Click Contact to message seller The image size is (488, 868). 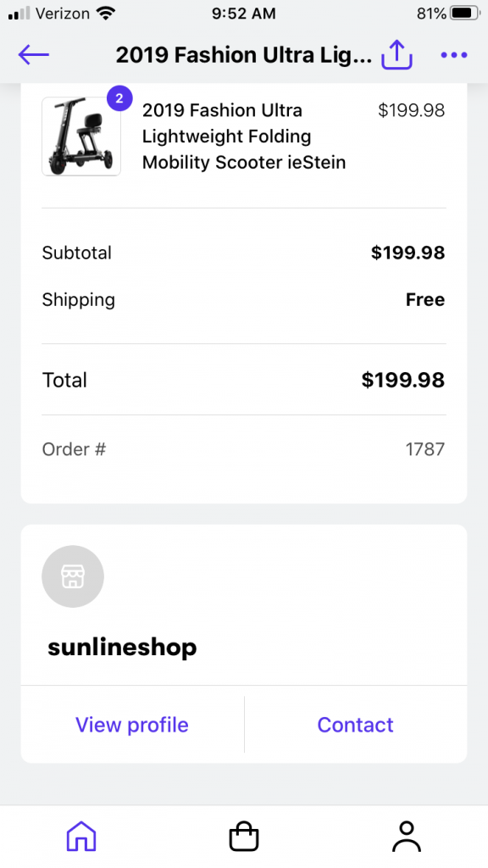click(355, 725)
